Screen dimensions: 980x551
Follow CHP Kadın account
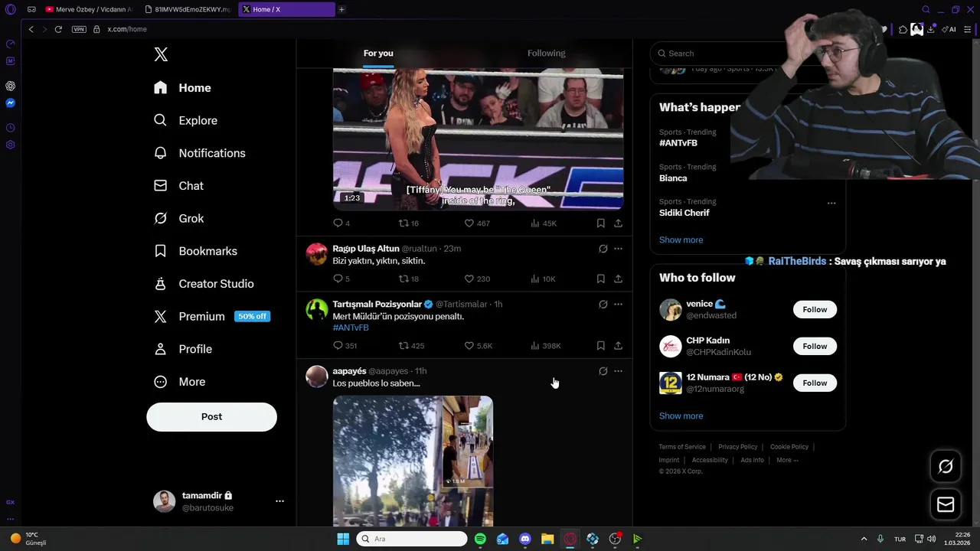pyautogui.click(x=815, y=346)
